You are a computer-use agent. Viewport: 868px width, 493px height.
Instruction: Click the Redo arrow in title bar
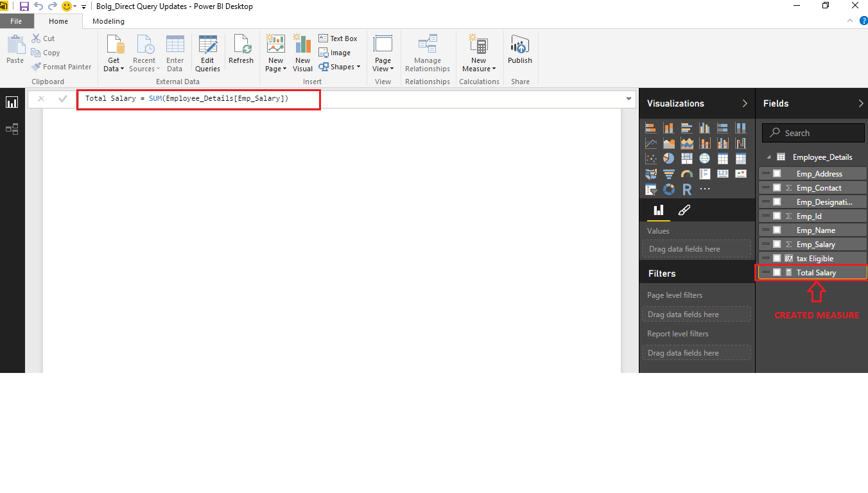tap(53, 6)
